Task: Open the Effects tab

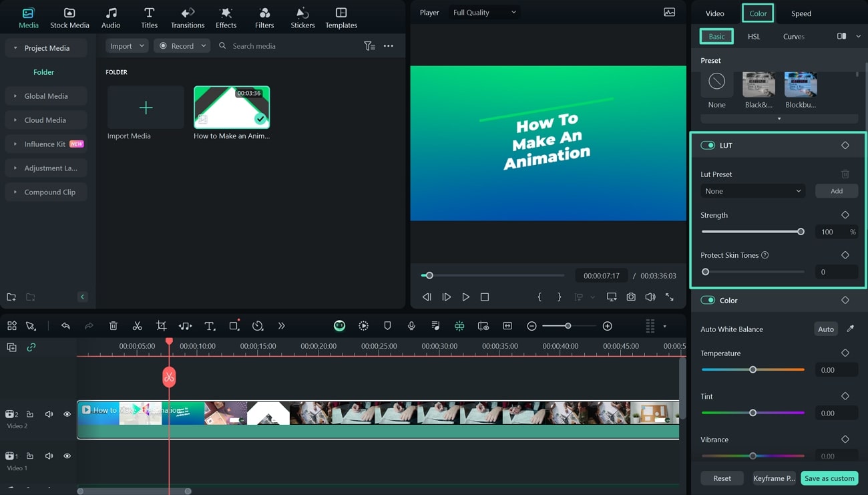Action: 226,18
